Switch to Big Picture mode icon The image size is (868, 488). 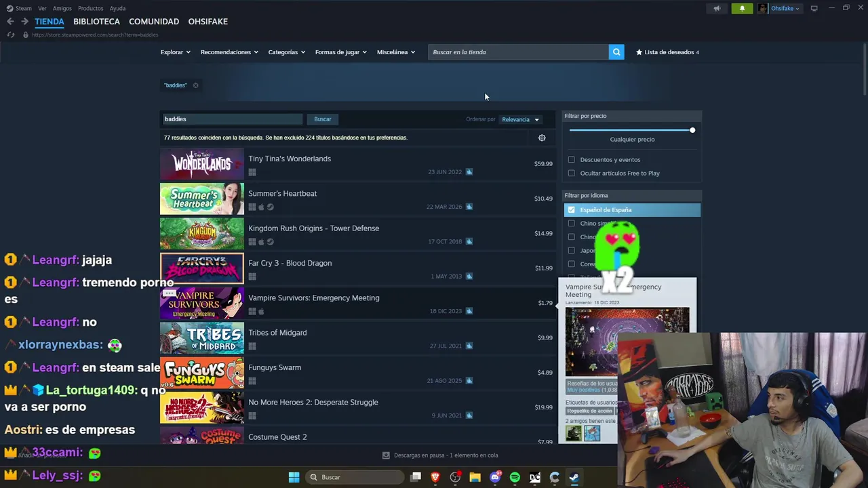(x=814, y=8)
